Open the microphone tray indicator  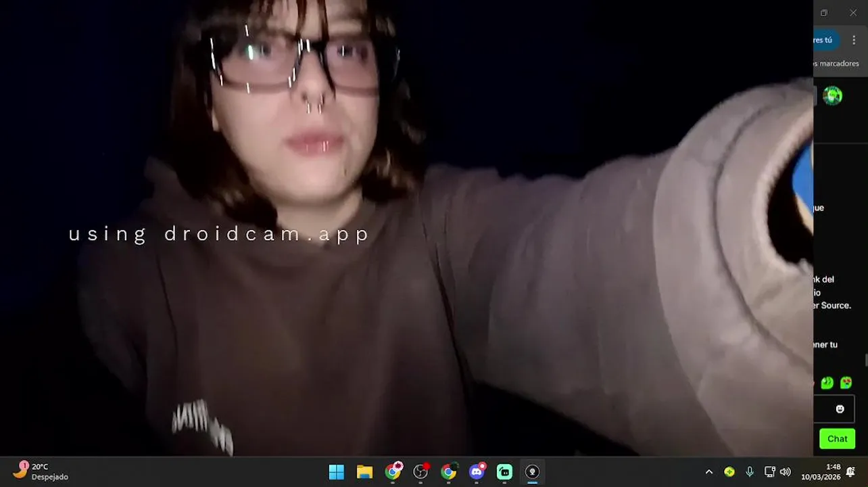[749, 472]
